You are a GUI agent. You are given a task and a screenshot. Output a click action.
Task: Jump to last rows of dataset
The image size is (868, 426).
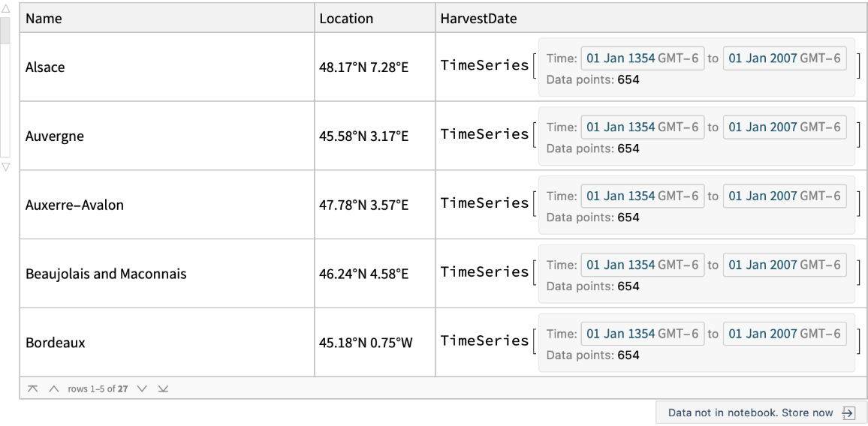click(x=164, y=389)
